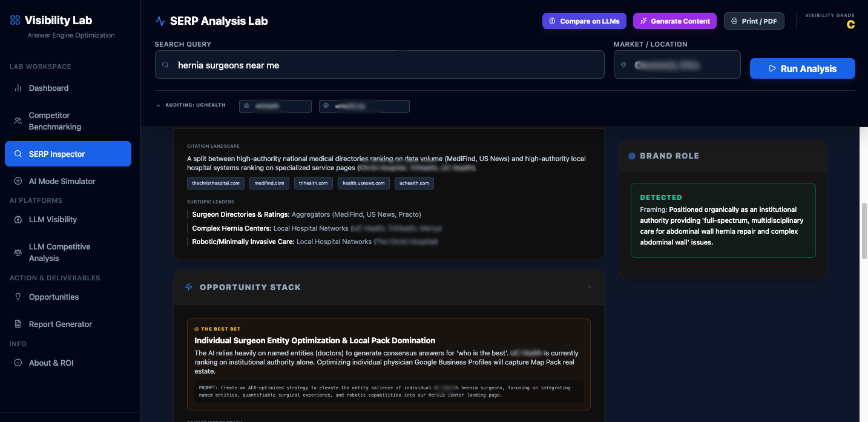The image size is (868, 422).
Task: Click the lightning icon beside Opportunity Stack
Action: 189,287
